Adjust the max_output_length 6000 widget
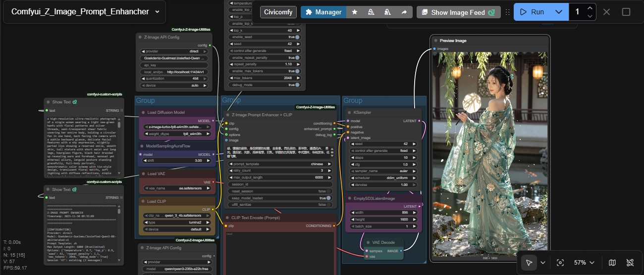 point(280,177)
